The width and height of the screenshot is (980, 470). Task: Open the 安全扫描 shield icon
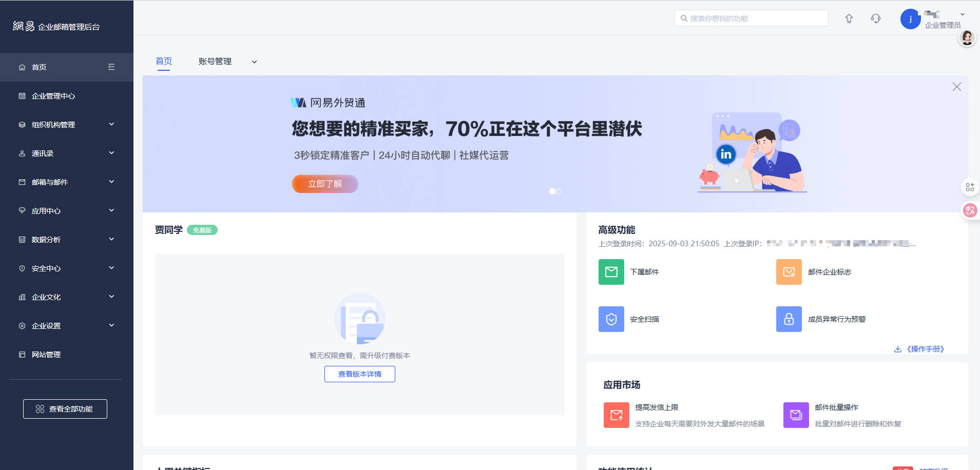611,319
